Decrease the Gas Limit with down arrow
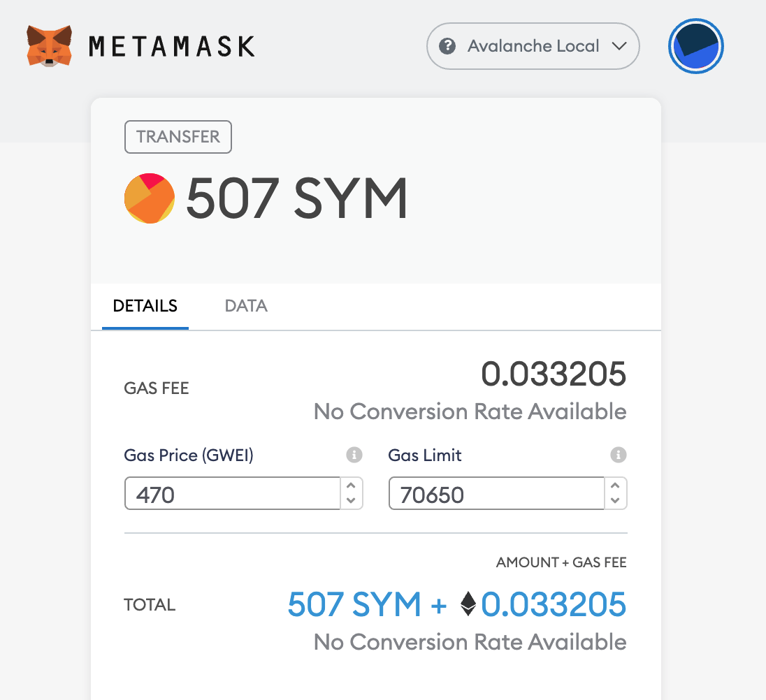The image size is (766, 700). tap(615, 500)
